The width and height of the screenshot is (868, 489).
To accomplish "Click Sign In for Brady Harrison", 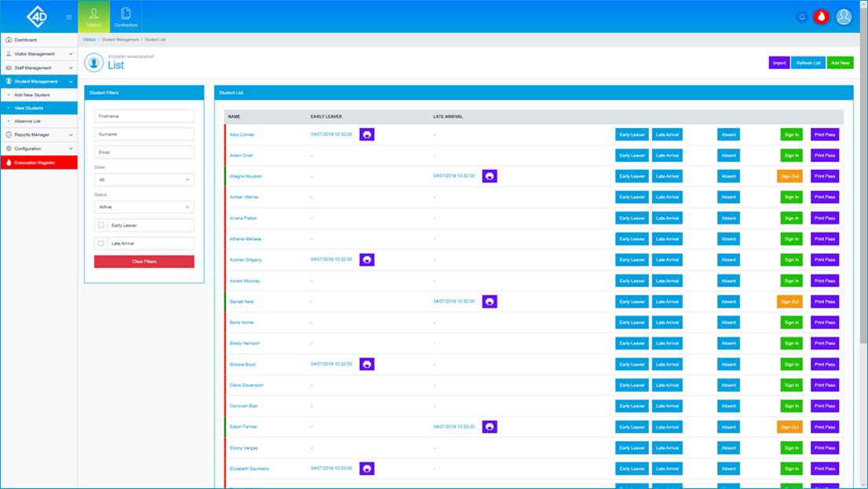I will point(791,344).
